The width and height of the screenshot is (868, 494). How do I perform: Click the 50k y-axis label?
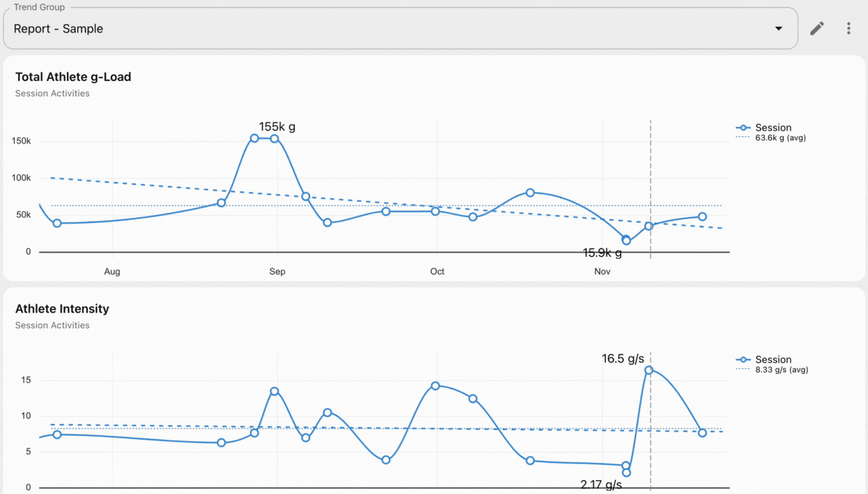pos(24,215)
